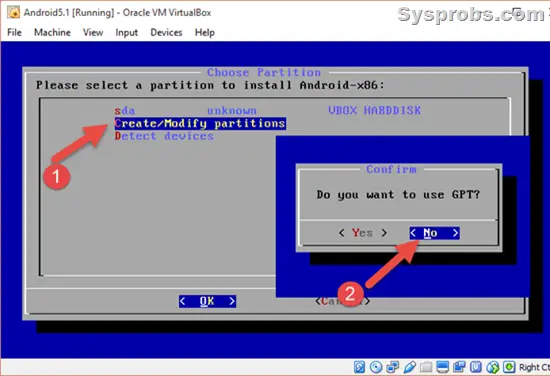The width and height of the screenshot is (550, 376).
Task: Click the VirtualBox window title icon
Action: click(13, 13)
